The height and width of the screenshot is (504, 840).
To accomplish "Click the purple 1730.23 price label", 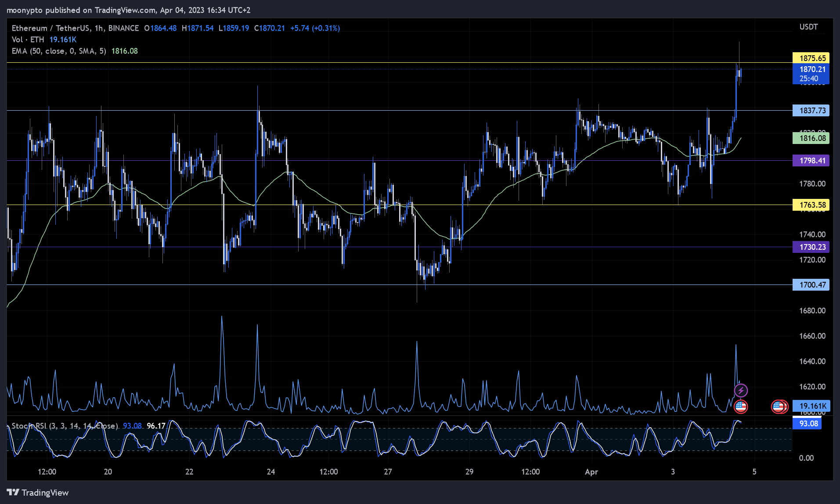I will coord(811,247).
